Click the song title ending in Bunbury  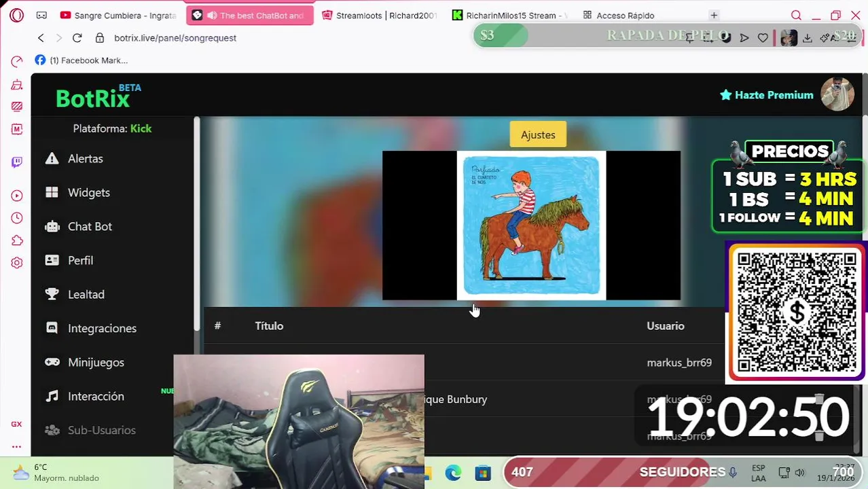pyautogui.click(x=455, y=399)
